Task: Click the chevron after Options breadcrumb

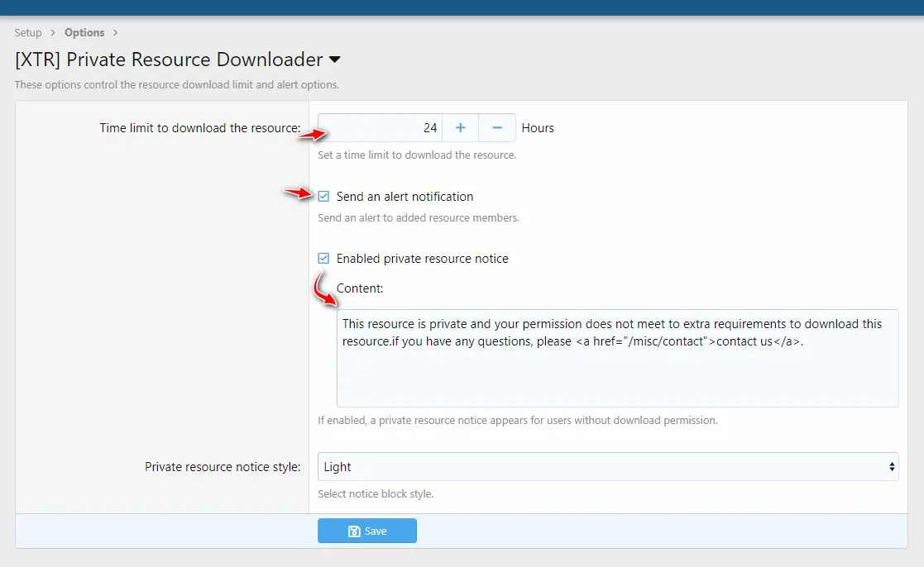Action: click(x=115, y=33)
